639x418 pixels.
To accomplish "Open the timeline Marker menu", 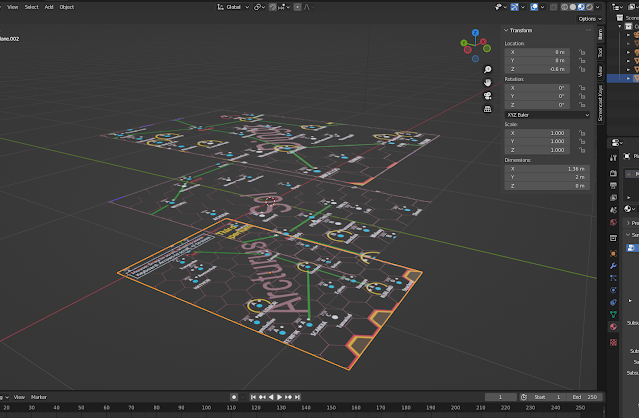I will [39, 397].
